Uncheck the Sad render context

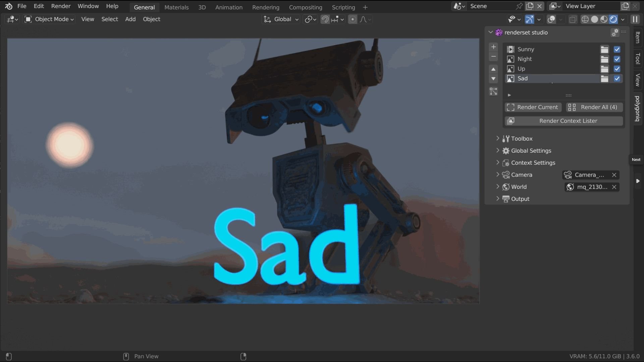coord(617,78)
